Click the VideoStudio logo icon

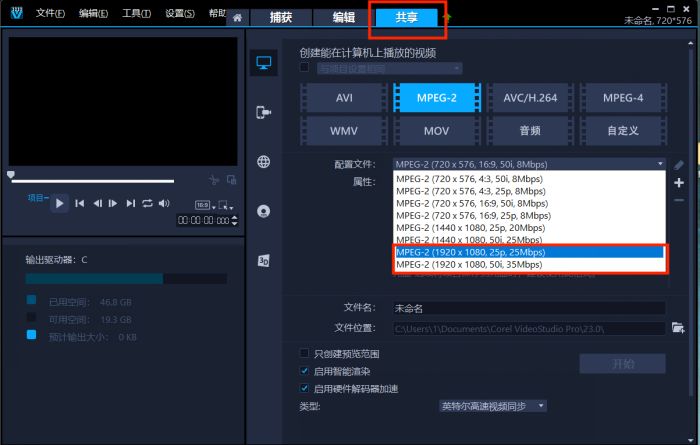[x=17, y=13]
